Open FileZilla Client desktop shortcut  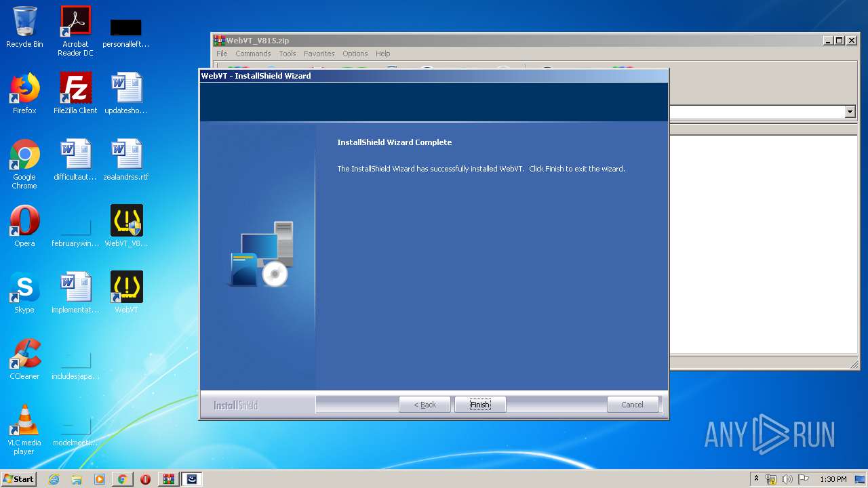coord(75,94)
